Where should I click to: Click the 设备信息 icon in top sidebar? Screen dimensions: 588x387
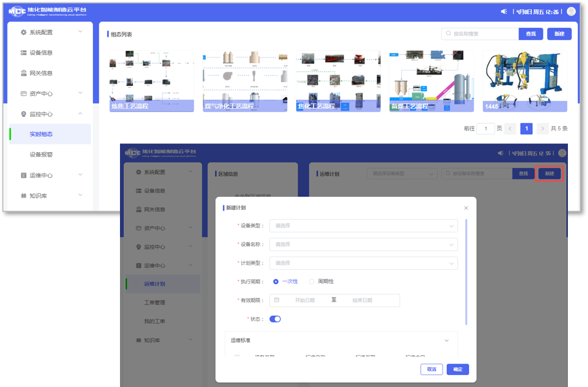pos(23,53)
